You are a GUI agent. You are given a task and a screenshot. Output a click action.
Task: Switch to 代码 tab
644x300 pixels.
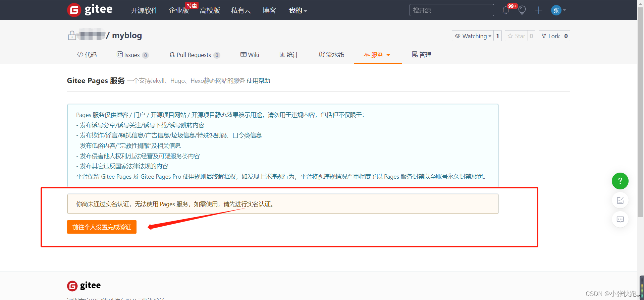point(87,55)
